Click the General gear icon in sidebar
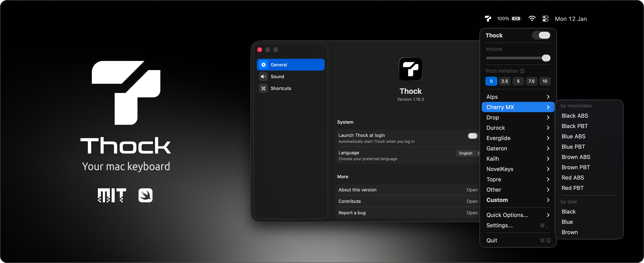Image resolution: width=644 pixels, height=263 pixels. 263,65
